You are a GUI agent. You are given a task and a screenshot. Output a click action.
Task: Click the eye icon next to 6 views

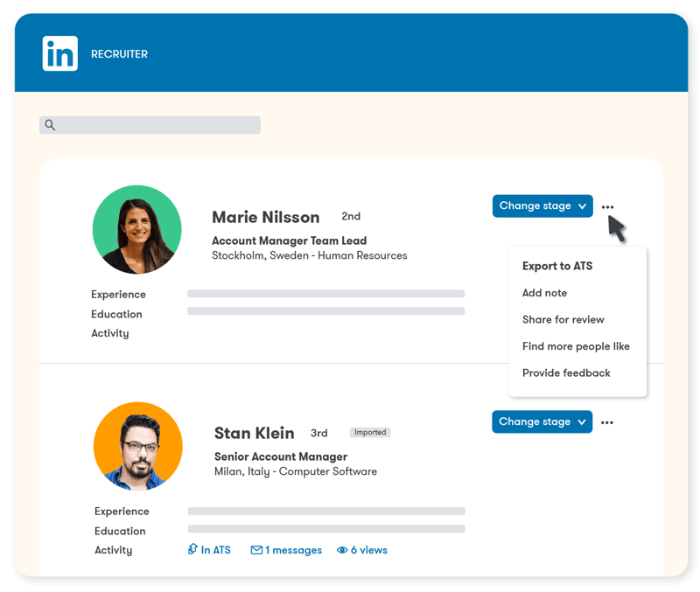pos(340,550)
